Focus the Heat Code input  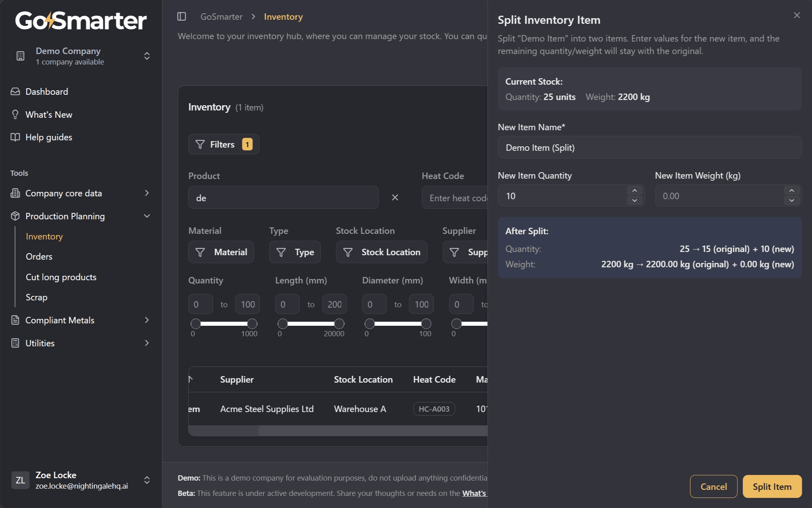455,198
